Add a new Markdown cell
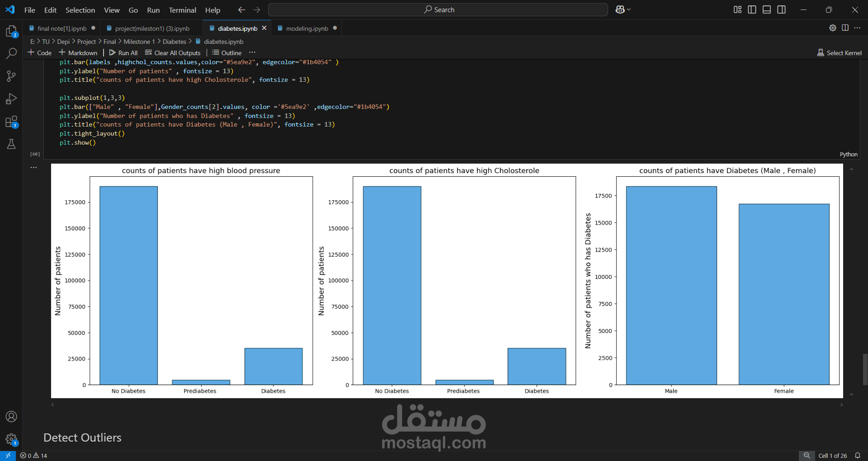Screen dimensions: 868x461 click(78, 52)
